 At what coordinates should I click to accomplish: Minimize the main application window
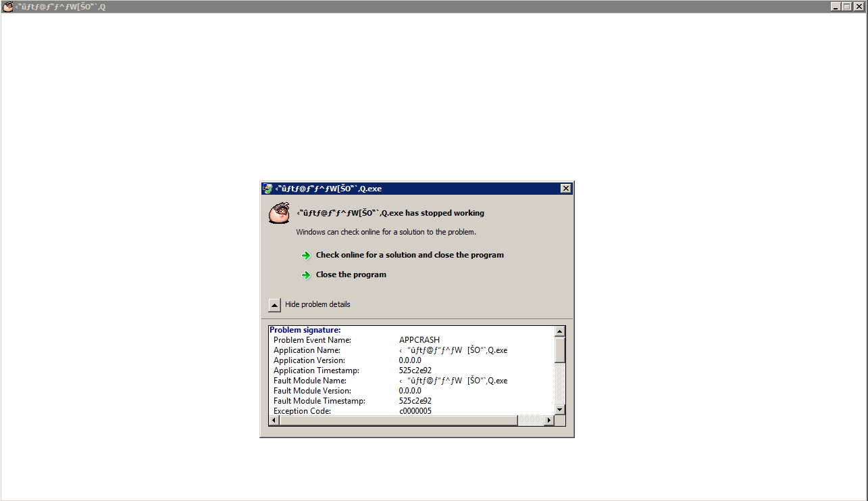(x=836, y=7)
